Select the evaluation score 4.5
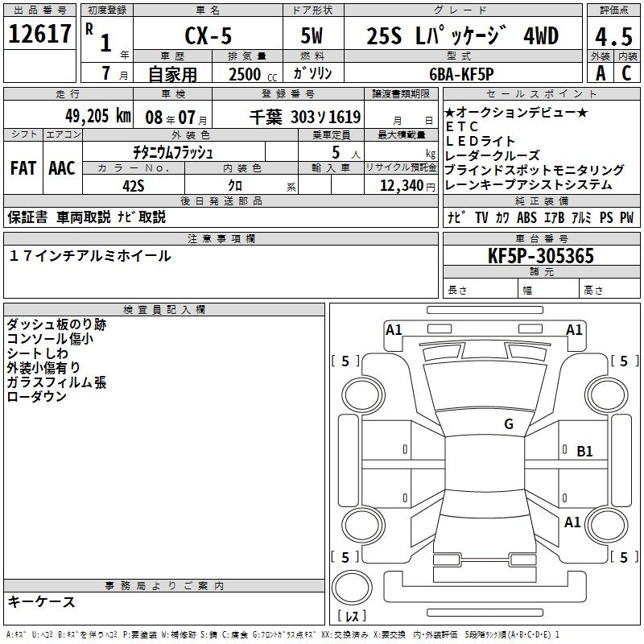 click(x=613, y=37)
